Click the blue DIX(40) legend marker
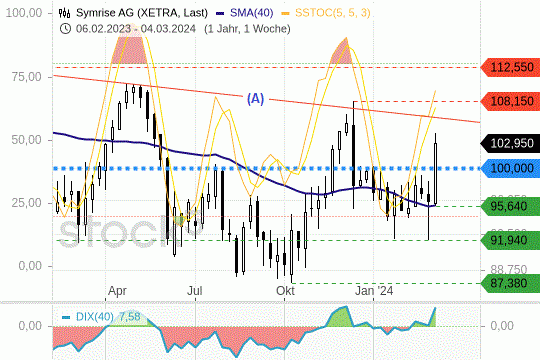This screenshot has width=540, height=360. tap(66, 317)
